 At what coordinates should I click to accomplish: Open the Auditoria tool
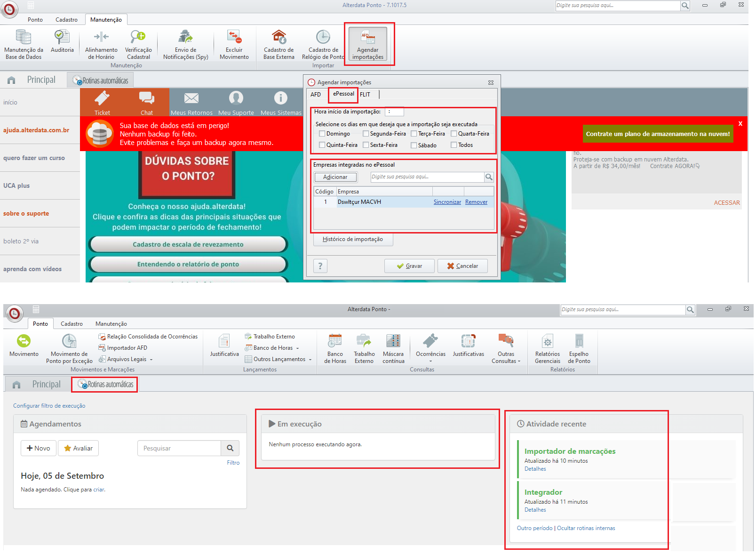[62, 41]
